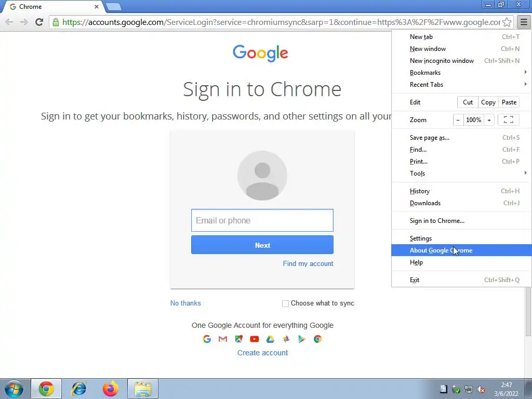Launch Internet Explorer from taskbar
This screenshot has height=399, width=532.
(x=78, y=389)
